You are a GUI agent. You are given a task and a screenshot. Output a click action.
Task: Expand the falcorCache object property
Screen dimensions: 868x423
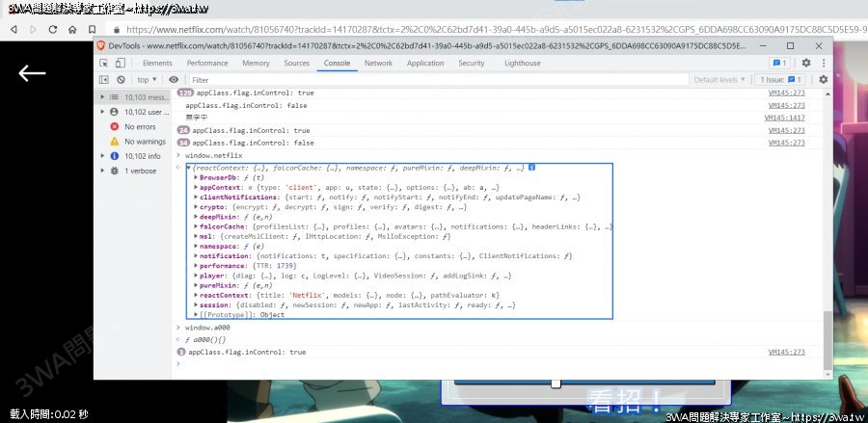coord(197,227)
